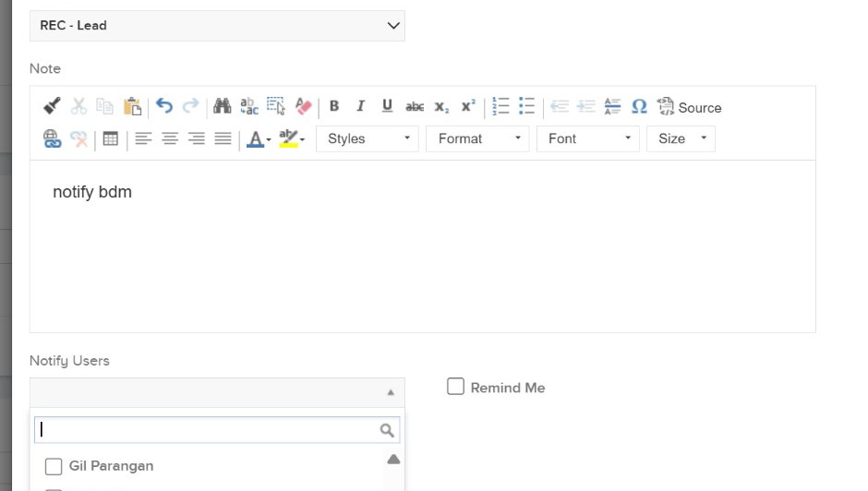Toggle underline formatting
Viewport: 868px width, 491px height.
pos(387,106)
